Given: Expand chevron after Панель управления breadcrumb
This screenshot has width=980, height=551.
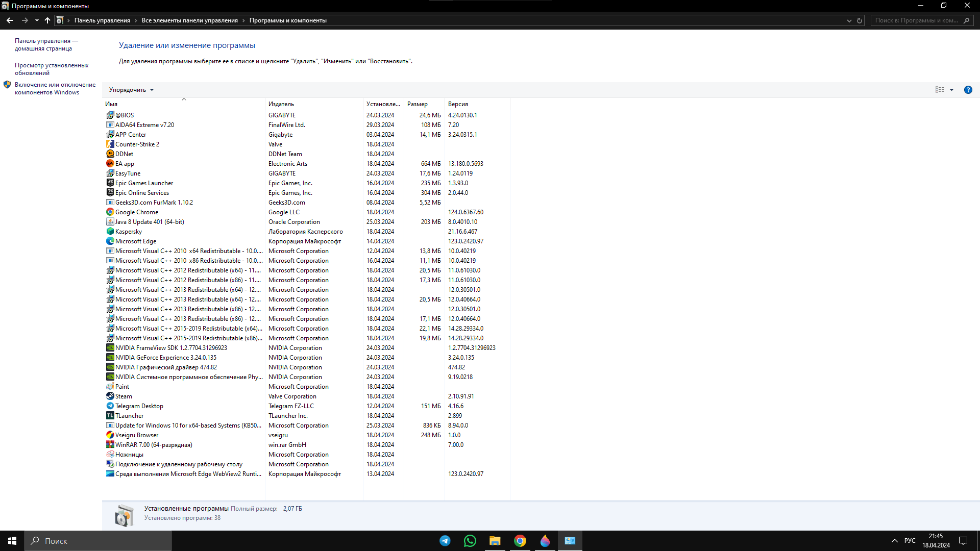Looking at the screenshot, I should coord(136,21).
